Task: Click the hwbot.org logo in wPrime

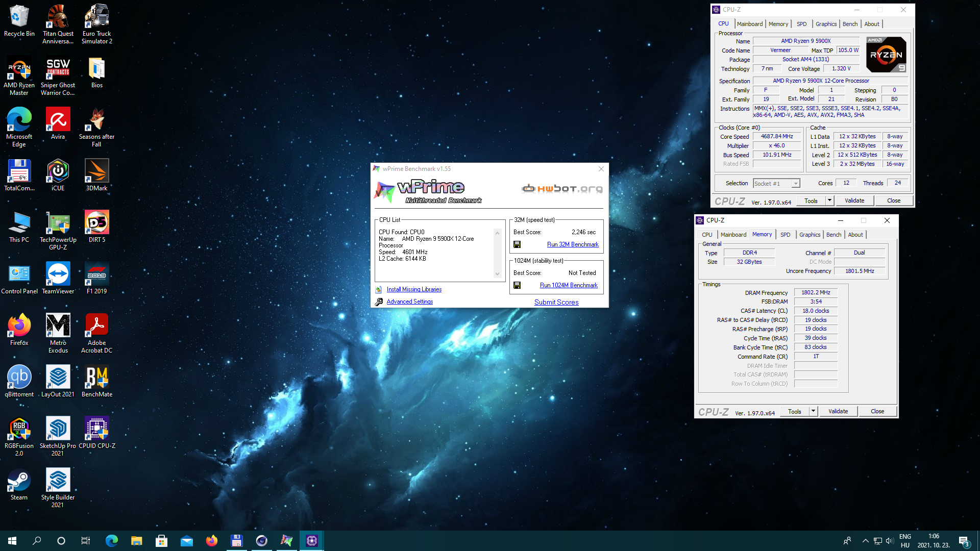Action: click(562, 189)
